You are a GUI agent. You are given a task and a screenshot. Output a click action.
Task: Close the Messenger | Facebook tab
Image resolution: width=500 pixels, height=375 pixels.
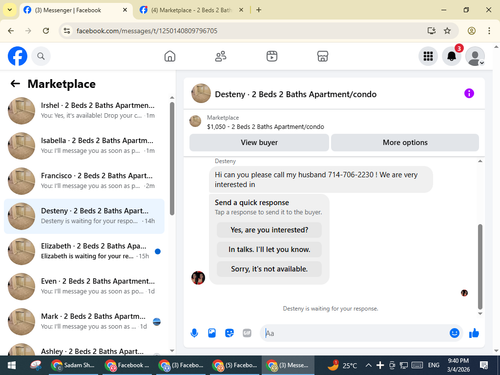tap(125, 10)
